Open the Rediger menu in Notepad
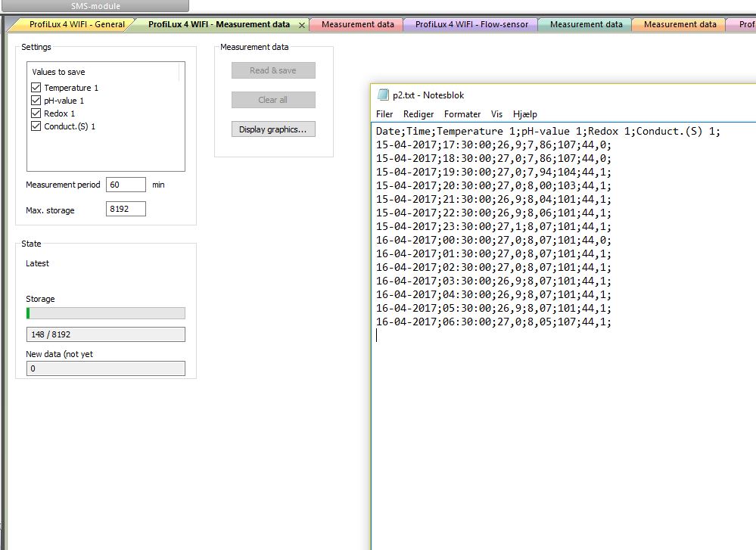756x550 pixels. (418, 114)
